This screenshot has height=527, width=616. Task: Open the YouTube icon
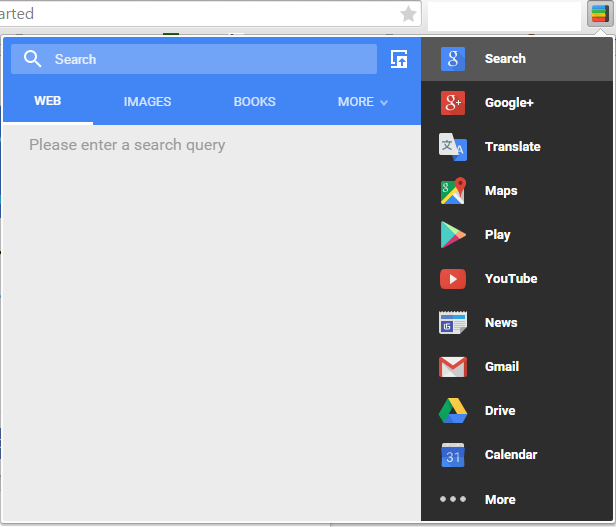pyautogui.click(x=453, y=279)
